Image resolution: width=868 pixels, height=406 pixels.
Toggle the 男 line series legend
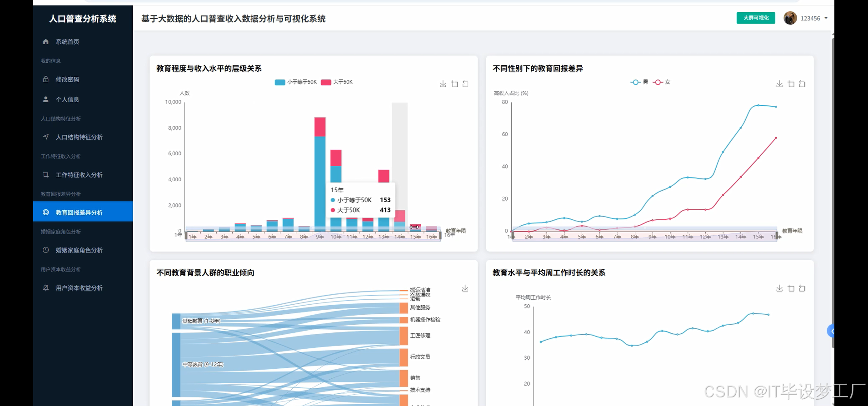click(x=639, y=82)
